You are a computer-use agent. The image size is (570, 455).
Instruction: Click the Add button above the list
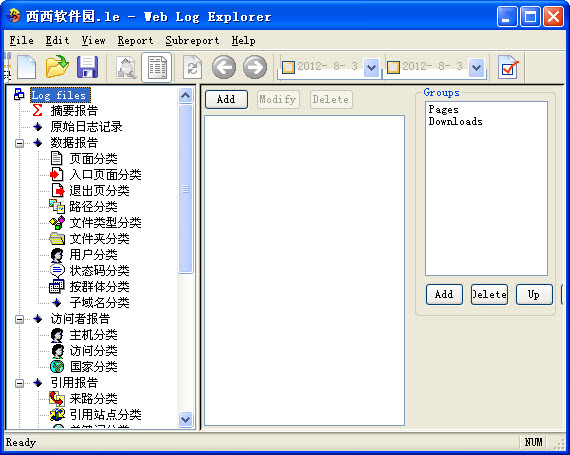tap(226, 99)
